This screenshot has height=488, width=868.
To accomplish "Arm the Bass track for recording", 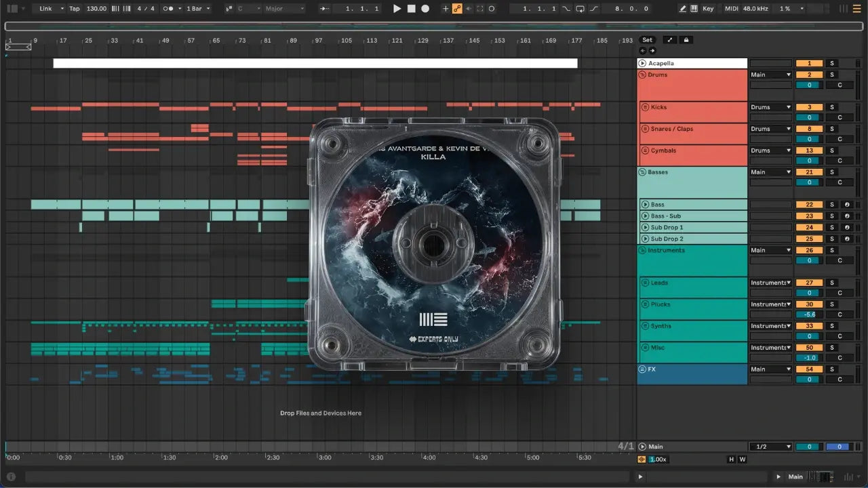I will tap(846, 205).
